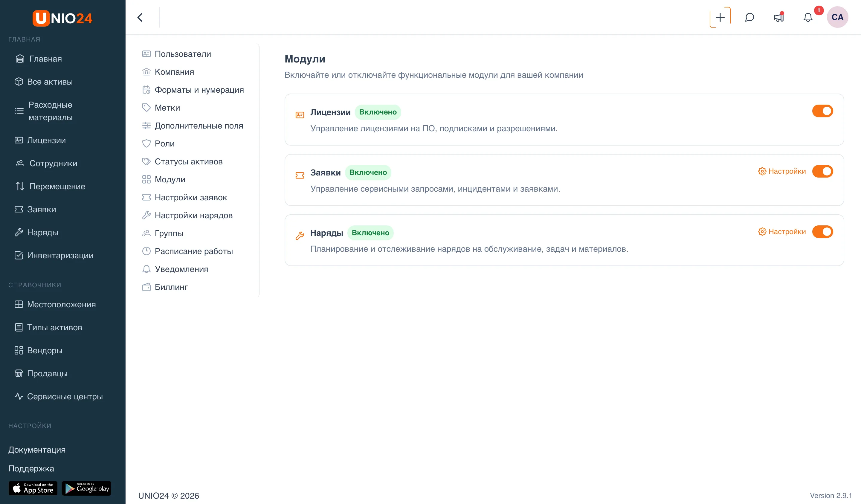This screenshot has width=861, height=504.
Task: Disable the Лицензии module toggle
Action: point(822,111)
